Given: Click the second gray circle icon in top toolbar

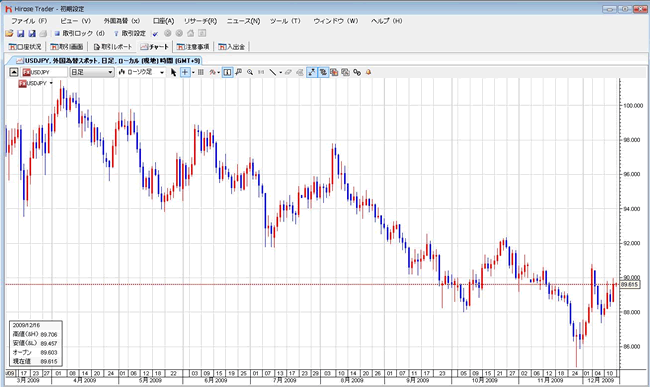Looking at the screenshot, I should tap(179, 33).
